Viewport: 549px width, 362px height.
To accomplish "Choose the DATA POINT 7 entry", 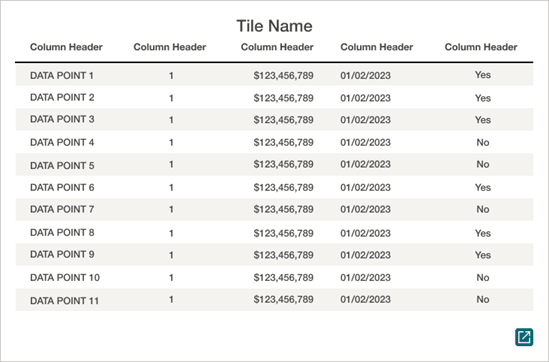I will 62,209.
